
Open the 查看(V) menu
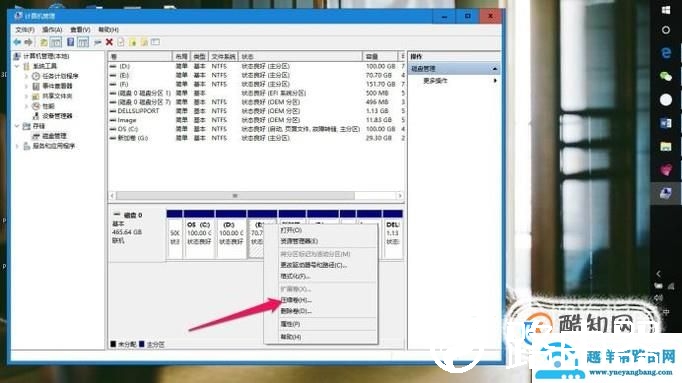click(x=80, y=30)
